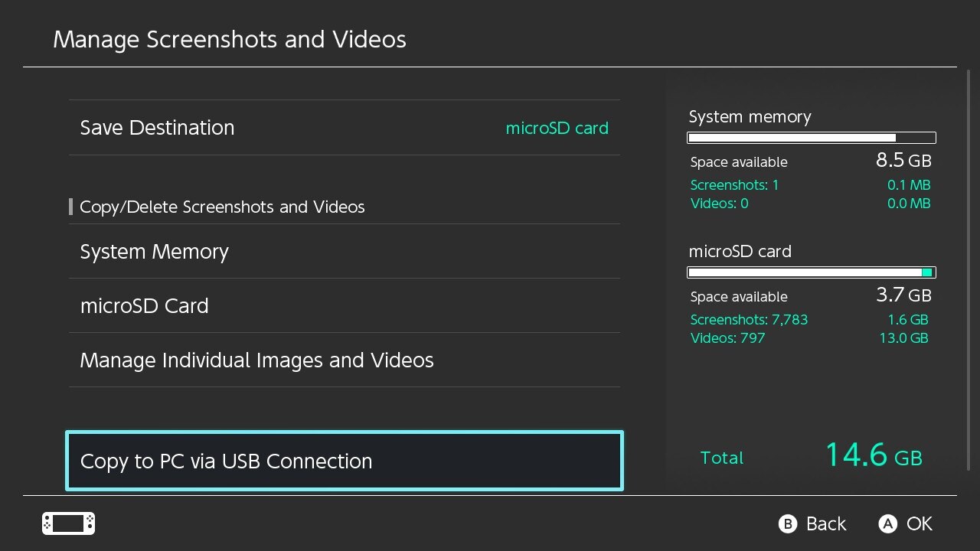
Task: Click the Total label
Action: 722,458
